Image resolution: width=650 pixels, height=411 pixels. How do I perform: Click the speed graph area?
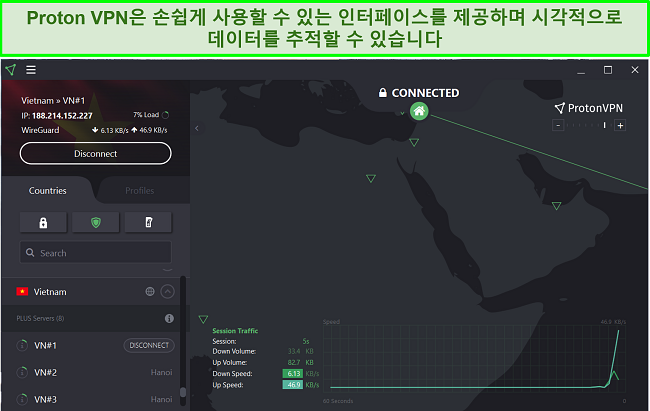pyautogui.click(x=474, y=358)
